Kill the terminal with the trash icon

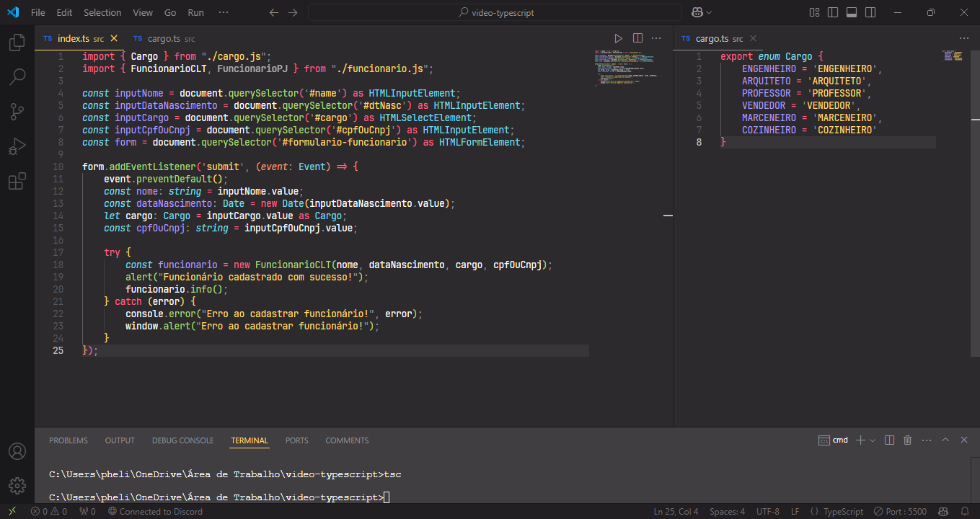(x=908, y=440)
